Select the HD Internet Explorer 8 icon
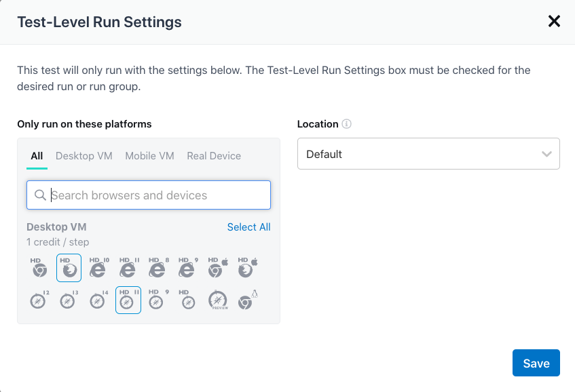The height and width of the screenshot is (392, 575). pyautogui.click(x=158, y=268)
